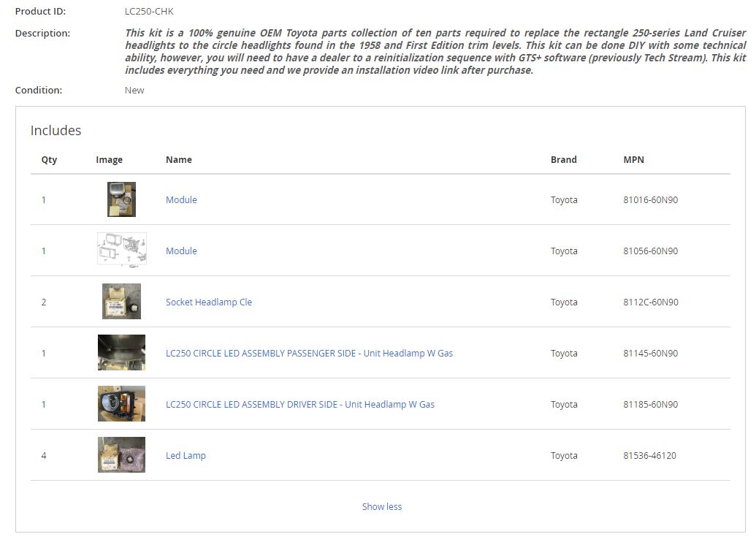The height and width of the screenshot is (545, 756).
Task: Click Toyota brand in Led Lamp row
Action: tap(564, 455)
